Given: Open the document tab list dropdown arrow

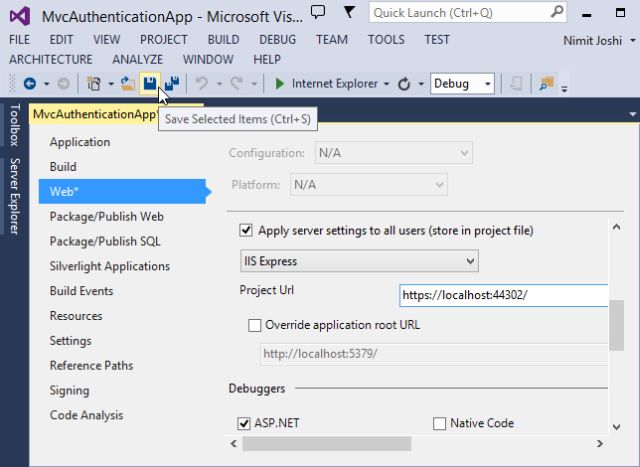Looking at the screenshot, I should click(x=633, y=114).
